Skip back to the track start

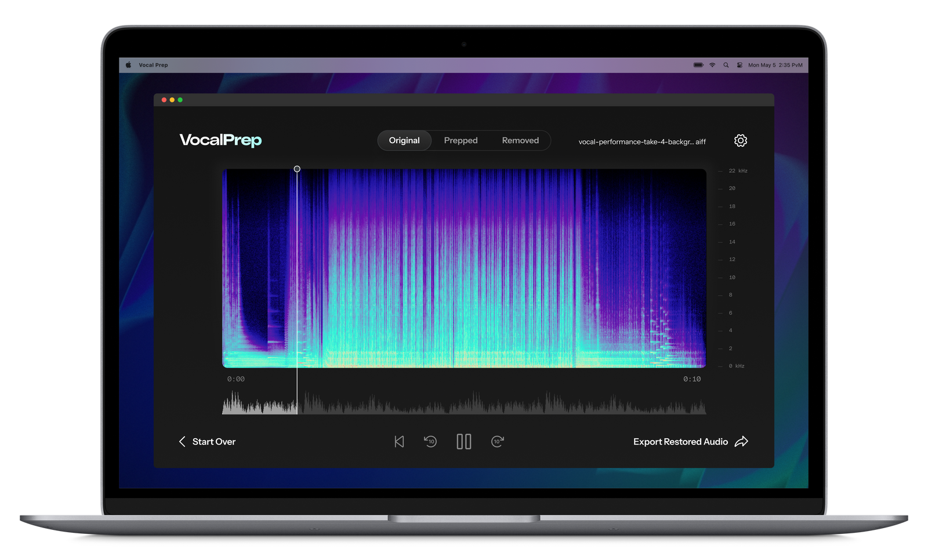(x=399, y=442)
